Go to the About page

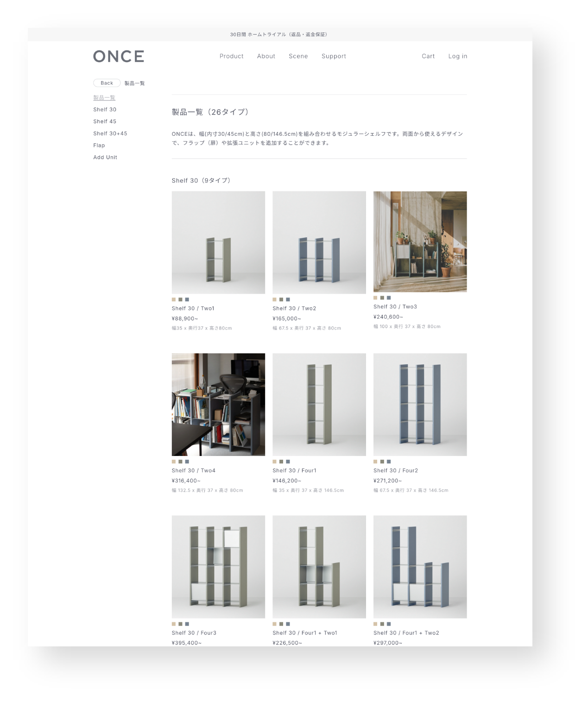pyautogui.click(x=266, y=56)
